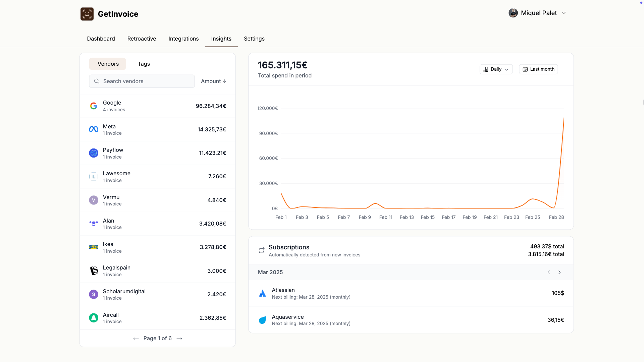Screen dimensions: 644x362
Task: Click the Atlassian subscription icon
Action: 262,293
